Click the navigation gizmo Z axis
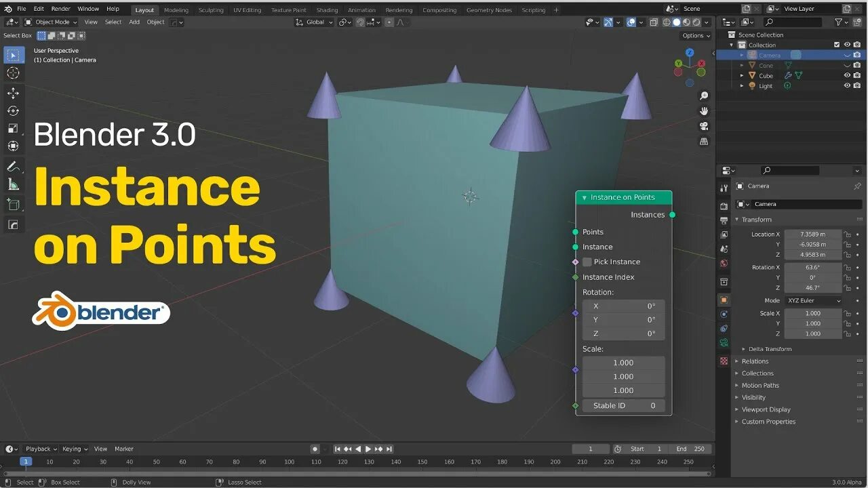 (689, 52)
